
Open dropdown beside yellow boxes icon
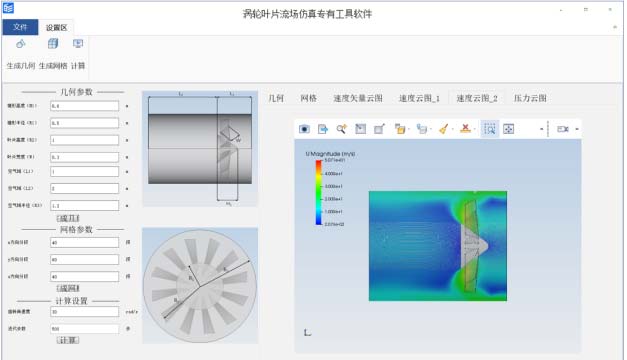[x=409, y=129]
